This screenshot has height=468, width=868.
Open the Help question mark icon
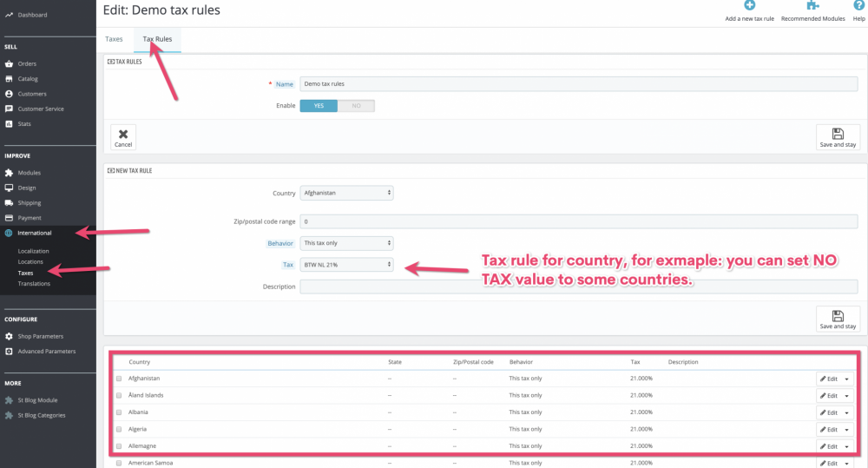(x=858, y=5)
